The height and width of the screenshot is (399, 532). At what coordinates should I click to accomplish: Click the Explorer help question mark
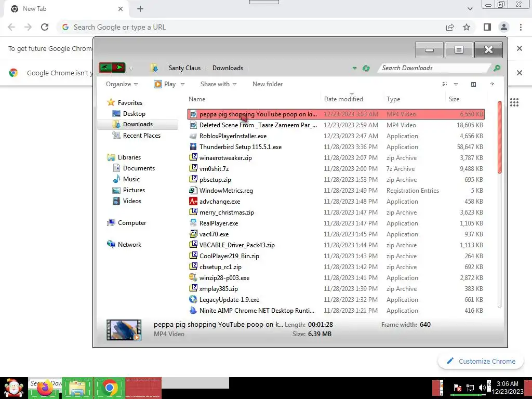tap(491, 85)
